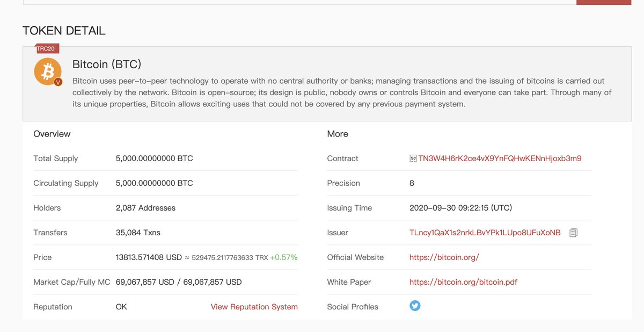The width and height of the screenshot is (644, 332).
Task: Click View Reputation System link
Action: pos(254,307)
